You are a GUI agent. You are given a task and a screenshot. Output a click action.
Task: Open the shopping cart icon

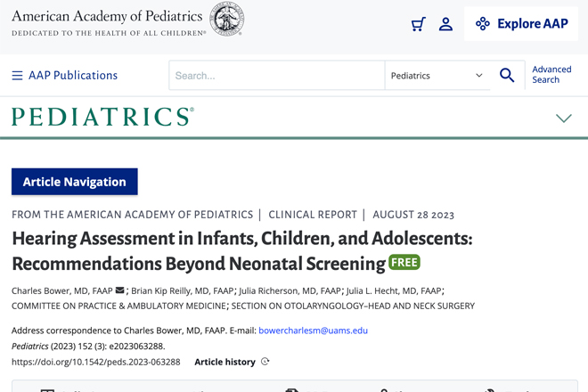click(418, 24)
